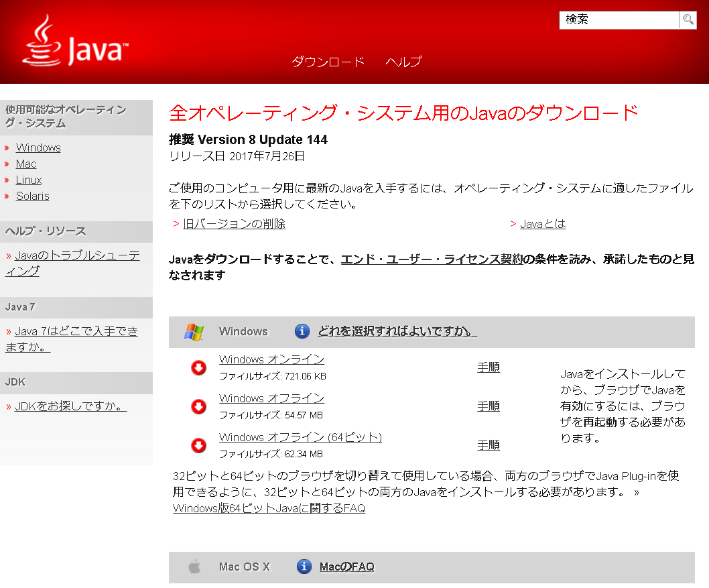
Task: Open 手順 for Windows オフライン 54.57 MB
Action: click(489, 406)
